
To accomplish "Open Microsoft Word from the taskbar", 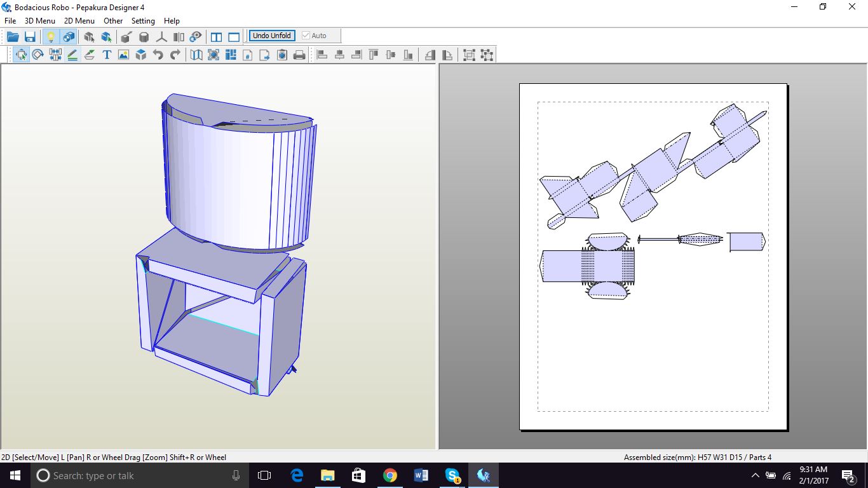I will 421,475.
